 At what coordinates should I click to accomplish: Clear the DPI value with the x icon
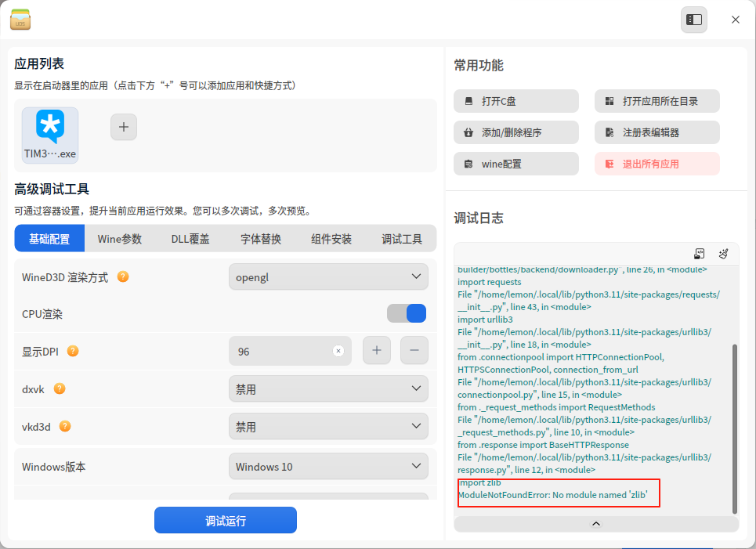(x=338, y=351)
